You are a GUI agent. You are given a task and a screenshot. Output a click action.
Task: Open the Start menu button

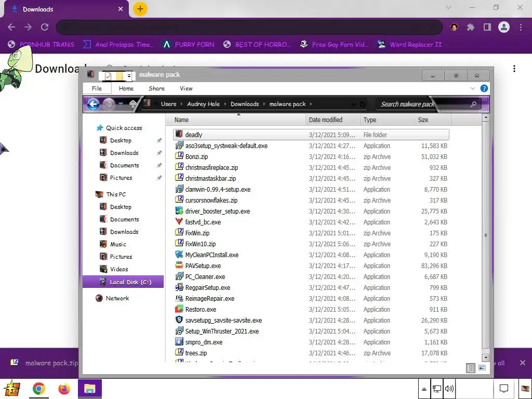[x=12, y=389]
